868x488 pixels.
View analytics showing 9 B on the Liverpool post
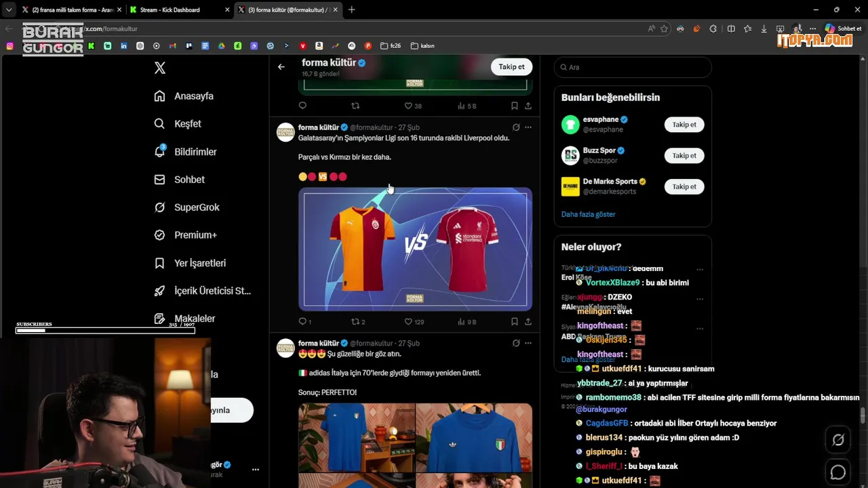click(x=467, y=322)
